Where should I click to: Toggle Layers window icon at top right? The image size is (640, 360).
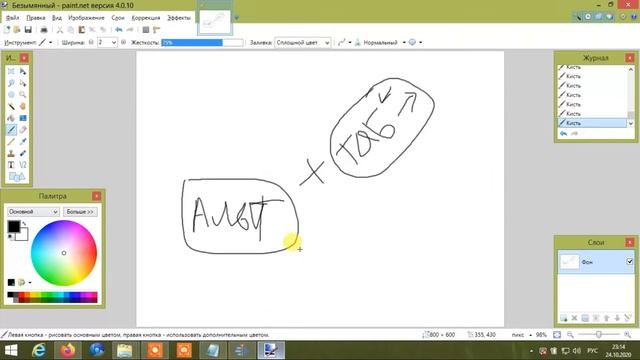[598, 17]
